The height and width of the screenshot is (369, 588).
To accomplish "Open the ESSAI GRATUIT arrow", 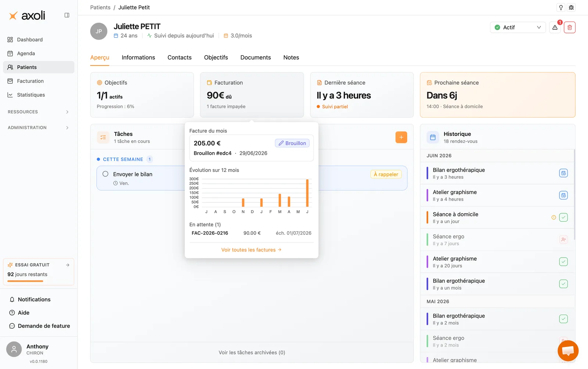I will click(68, 265).
